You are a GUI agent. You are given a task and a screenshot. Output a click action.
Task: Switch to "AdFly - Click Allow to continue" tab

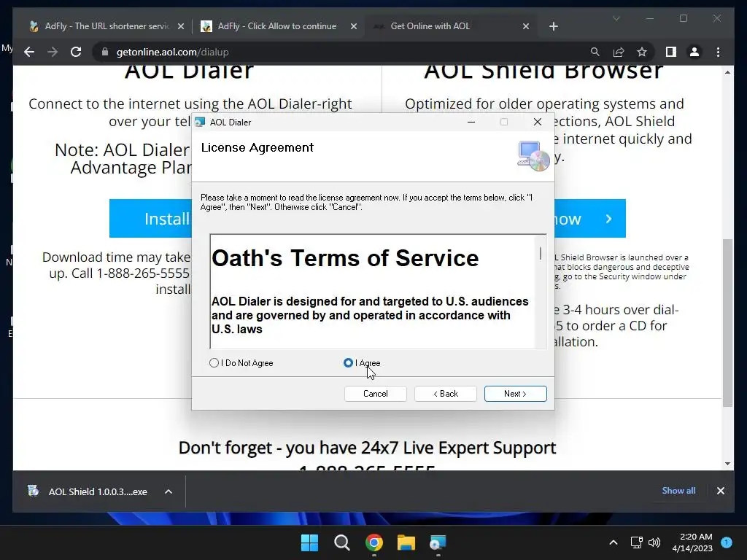[x=276, y=26]
